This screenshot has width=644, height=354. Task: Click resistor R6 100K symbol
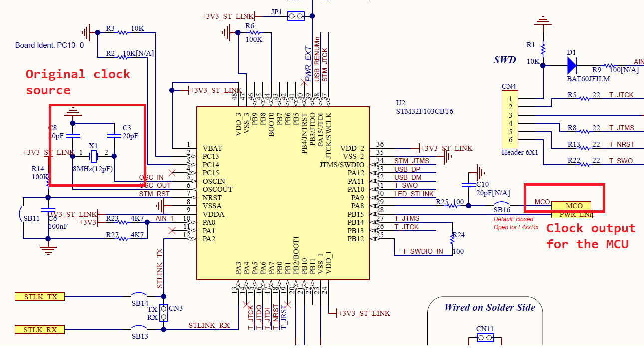click(255, 32)
